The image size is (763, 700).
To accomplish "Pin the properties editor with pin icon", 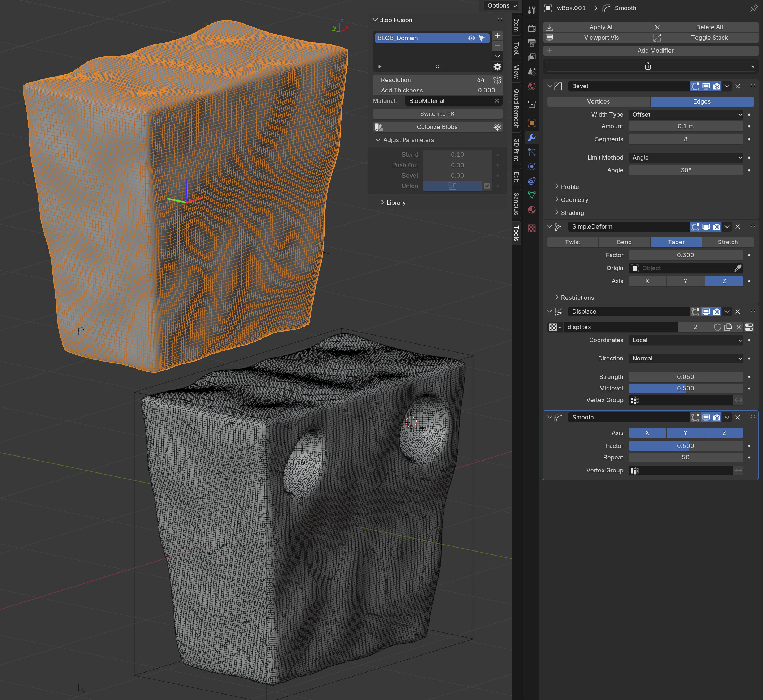I will [753, 8].
